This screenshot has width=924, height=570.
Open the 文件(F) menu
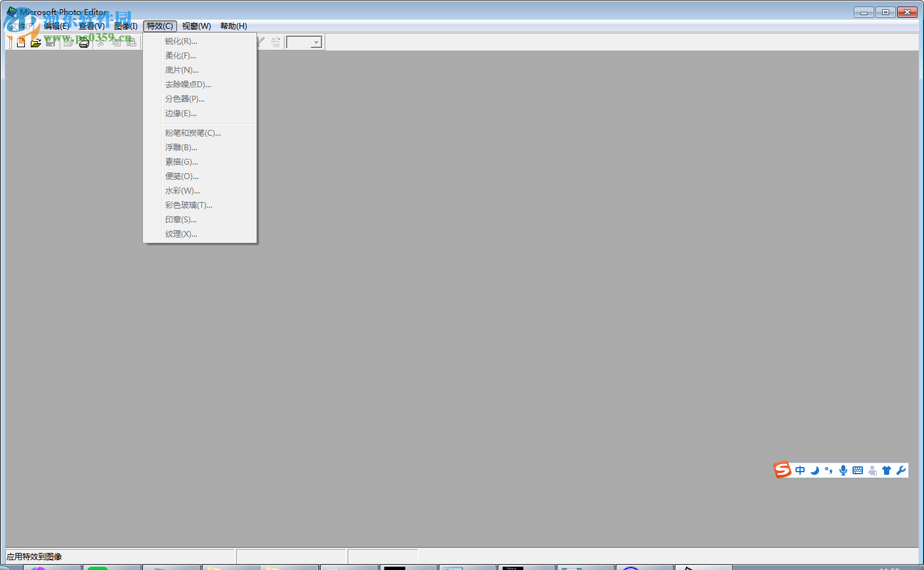pos(22,26)
